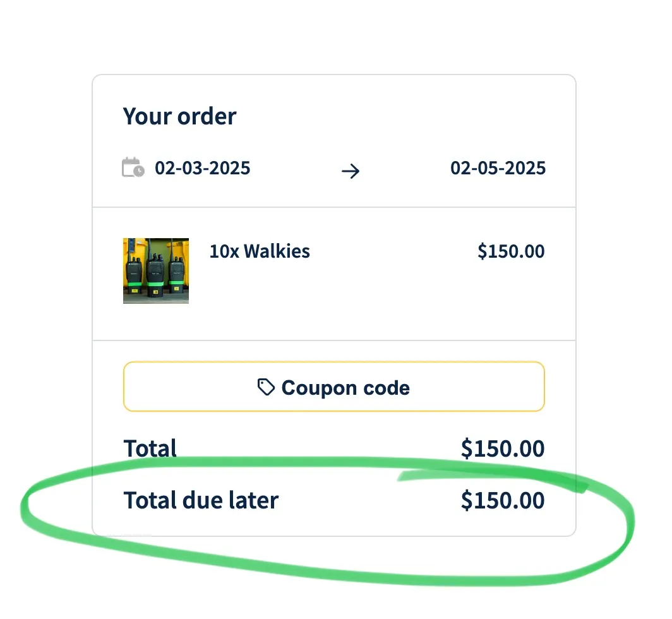Screen dimensions: 672x619
Task: Open the Walkies product thumbnail
Action: pos(156,271)
